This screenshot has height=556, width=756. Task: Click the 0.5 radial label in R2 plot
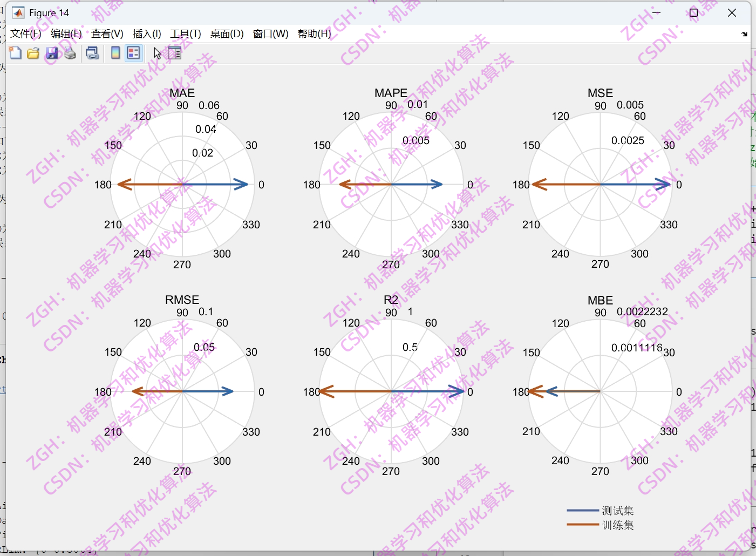pos(410,347)
